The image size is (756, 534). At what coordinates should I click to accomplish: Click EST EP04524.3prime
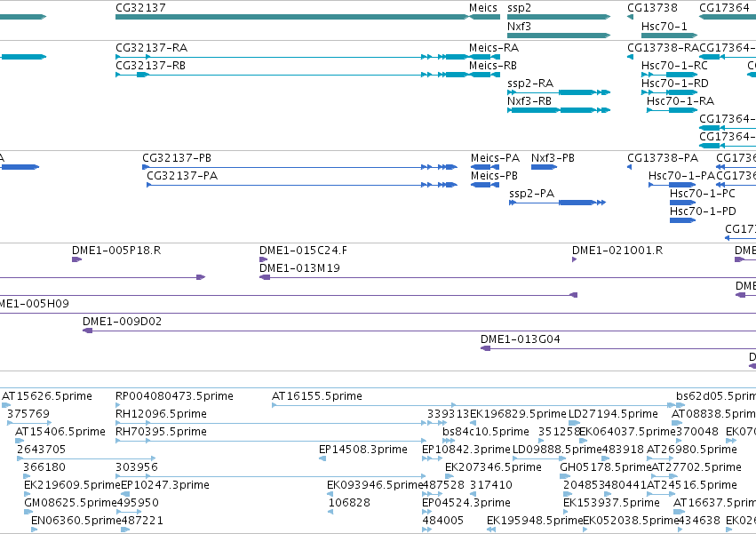428,512
